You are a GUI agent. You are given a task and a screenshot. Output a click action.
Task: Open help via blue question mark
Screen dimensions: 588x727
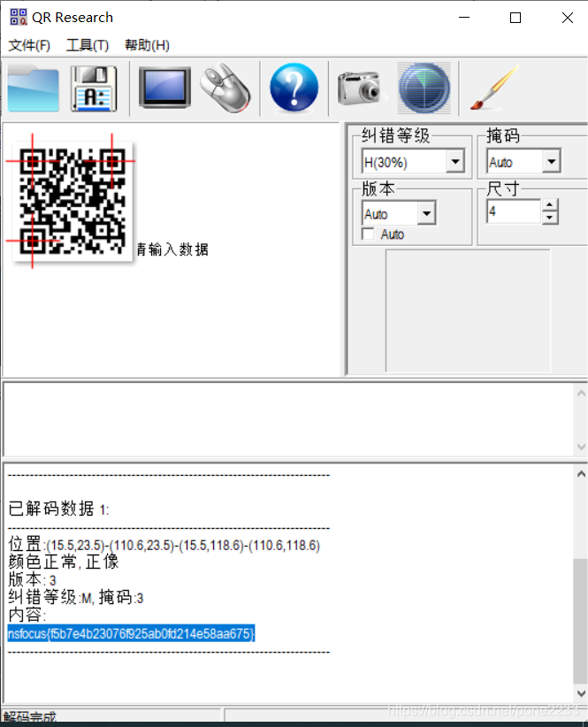[294, 88]
